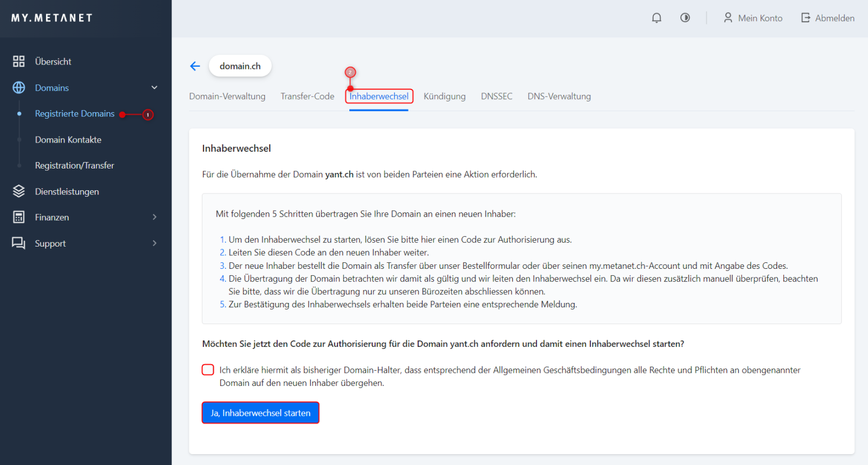Click the Support chat icon
This screenshot has height=465, width=868.
(x=19, y=243)
